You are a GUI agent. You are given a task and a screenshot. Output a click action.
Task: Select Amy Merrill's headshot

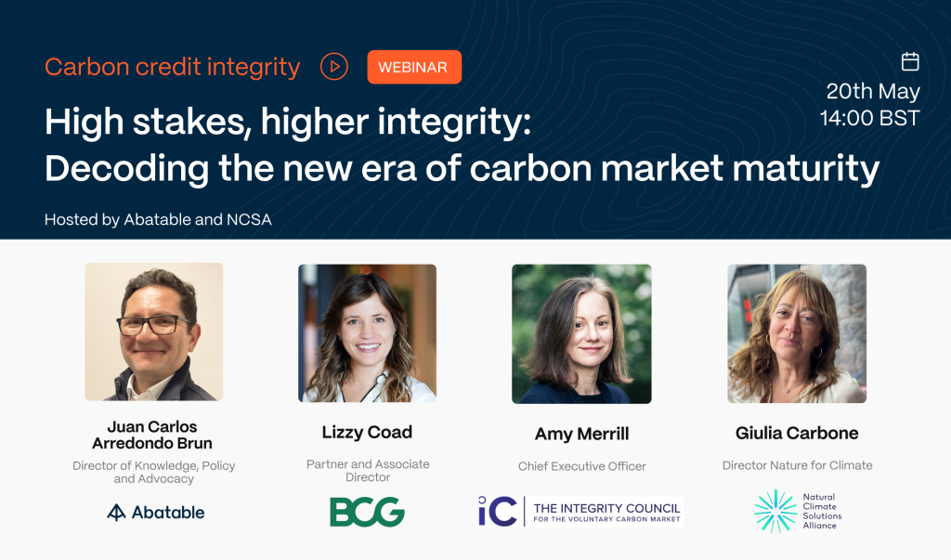[581, 333]
